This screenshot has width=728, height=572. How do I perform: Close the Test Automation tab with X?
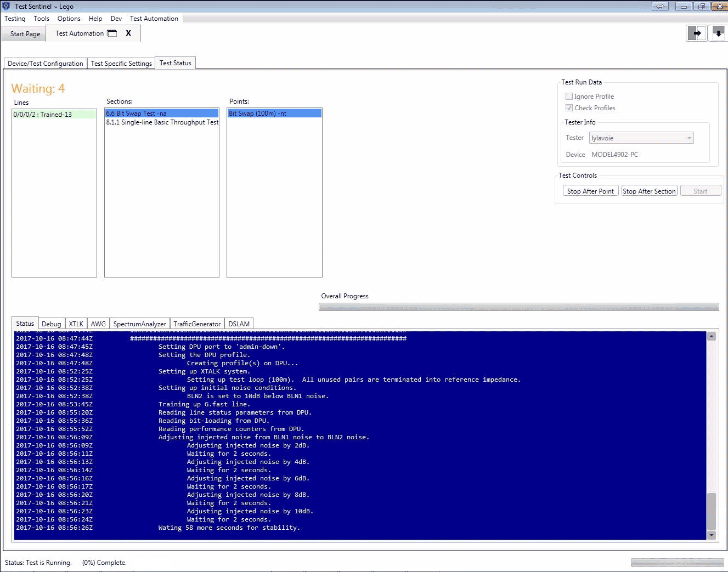pyautogui.click(x=128, y=33)
